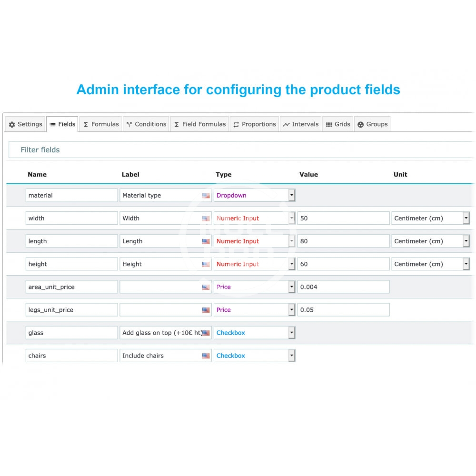
Task: Click the flag icon in glass label field
Action: pos(206,333)
